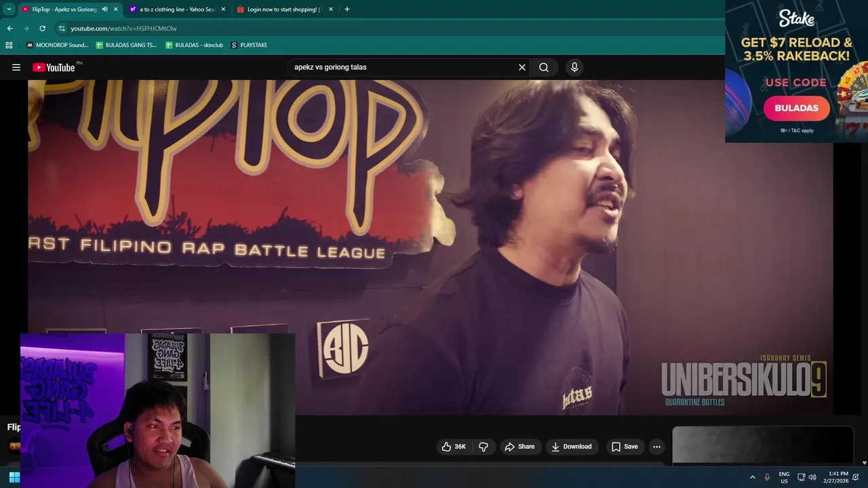Open the volume speaker tray icon
868x488 pixels.
point(812,477)
